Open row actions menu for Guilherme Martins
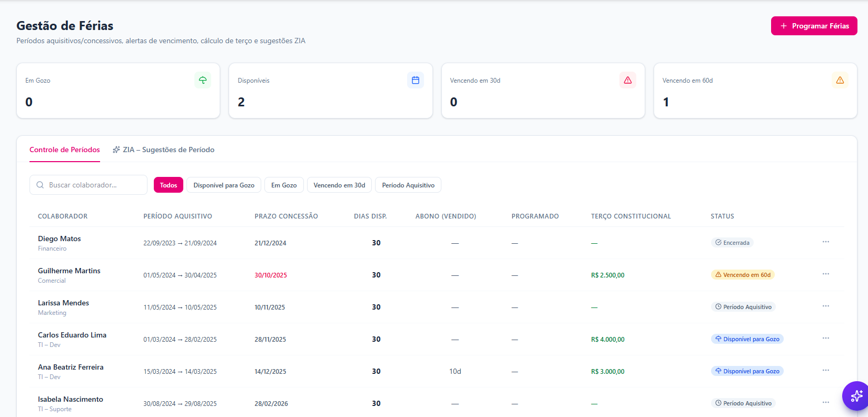868x417 pixels. (x=826, y=274)
